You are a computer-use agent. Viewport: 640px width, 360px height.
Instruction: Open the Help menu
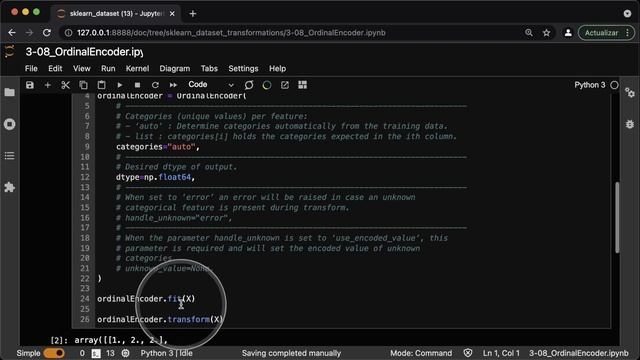[277, 69]
